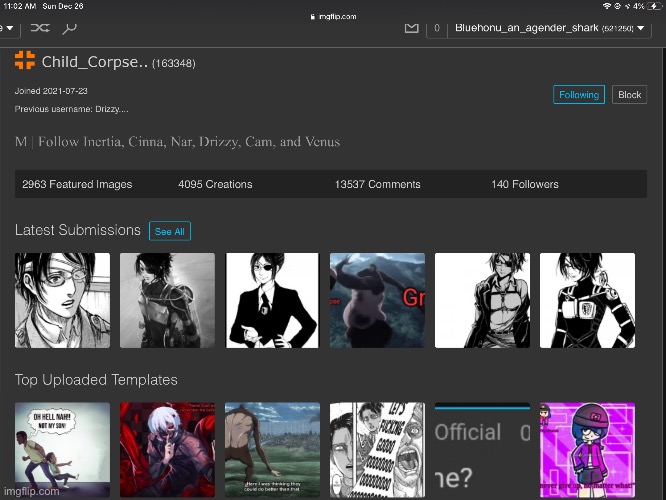Open the mail inbox envelope icon
666x500 pixels.
[x=411, y=28]
